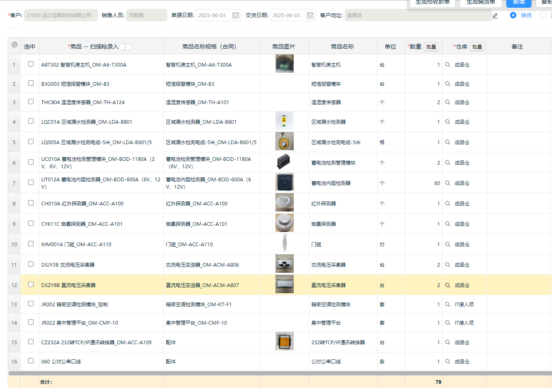Open product image of 红外探测器

284,203
